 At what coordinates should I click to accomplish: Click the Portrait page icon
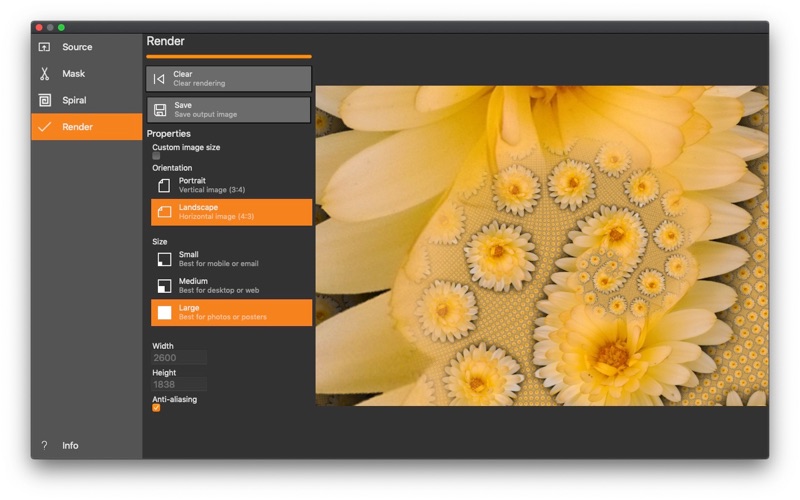(164, 185)
